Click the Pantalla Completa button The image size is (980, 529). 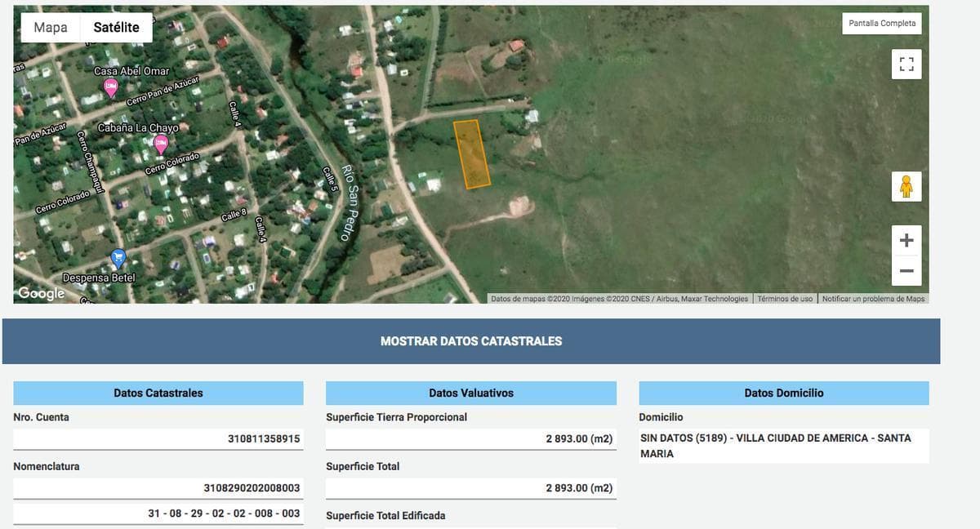pyautogui.click(x=881, y=24)
